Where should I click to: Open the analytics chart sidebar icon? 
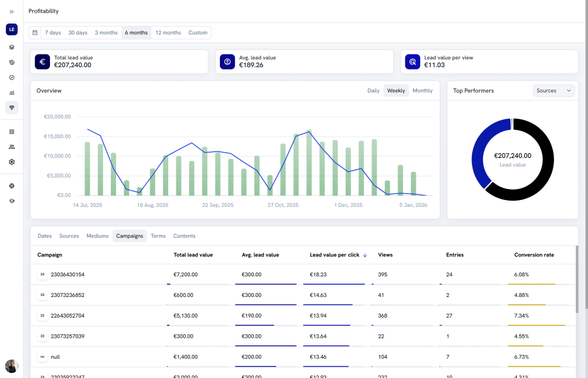click(11, 92)
